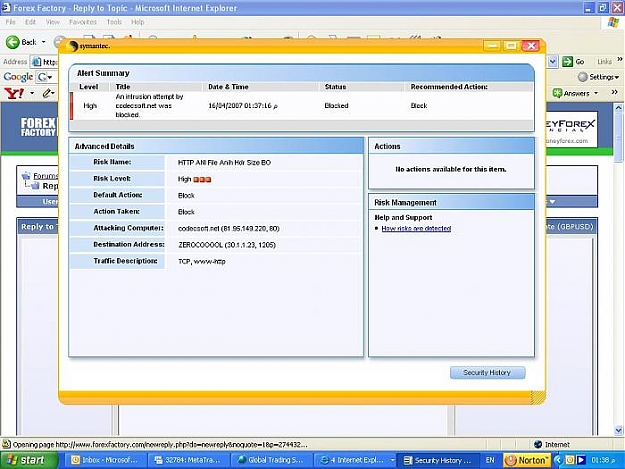Click the Windows flag logo in browser corner

pos(613,22)
